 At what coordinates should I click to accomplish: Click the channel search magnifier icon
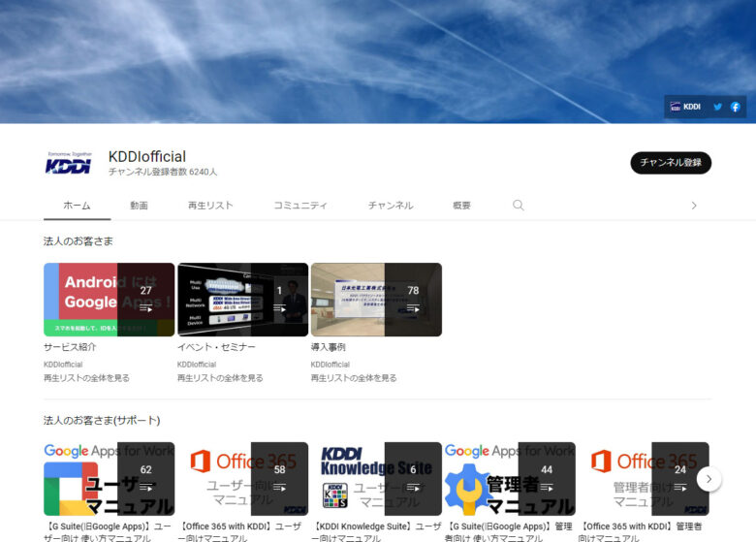[x=519, y=206]
